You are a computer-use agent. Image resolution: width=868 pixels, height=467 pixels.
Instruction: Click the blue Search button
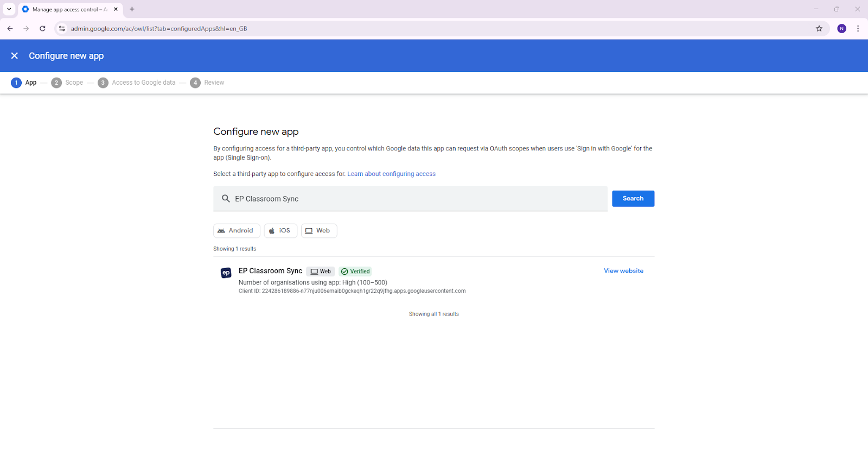[633, 199]
